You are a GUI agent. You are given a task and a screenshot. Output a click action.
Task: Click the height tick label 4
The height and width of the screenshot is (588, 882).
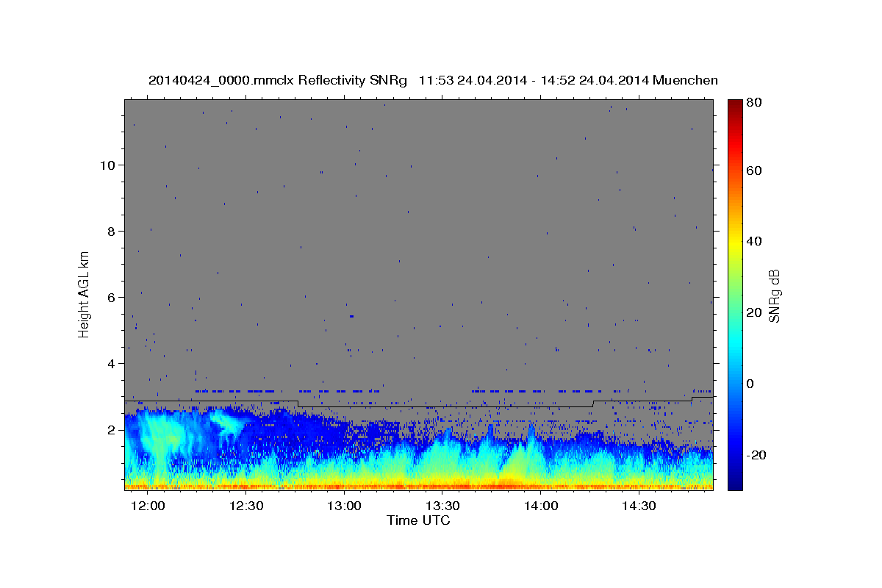tap(110, 363)
